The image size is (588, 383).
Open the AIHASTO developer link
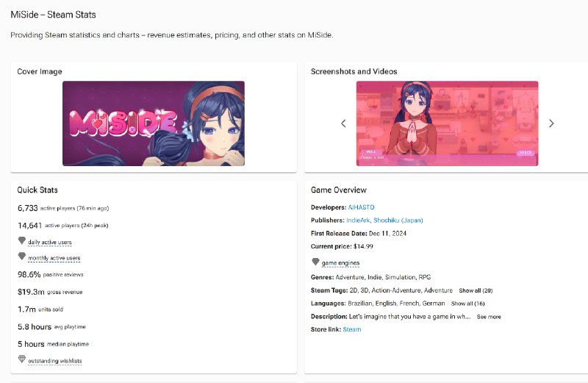coord(361,207)
